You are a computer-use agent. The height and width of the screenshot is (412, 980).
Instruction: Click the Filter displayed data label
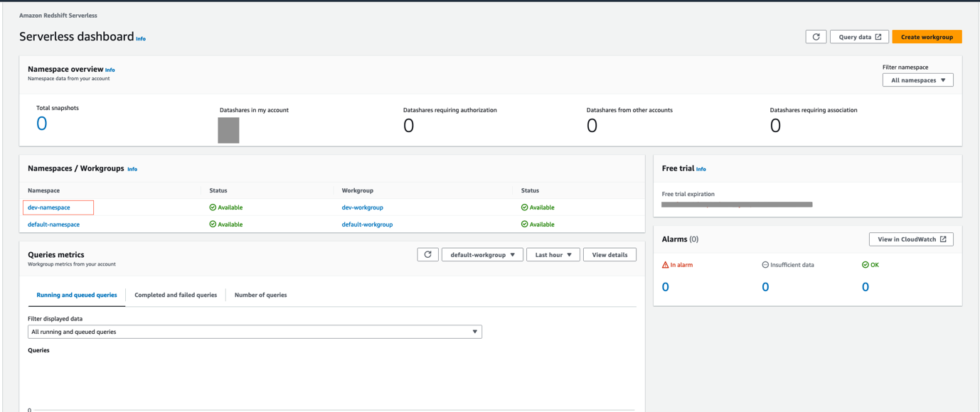click(x=55, y=319)
